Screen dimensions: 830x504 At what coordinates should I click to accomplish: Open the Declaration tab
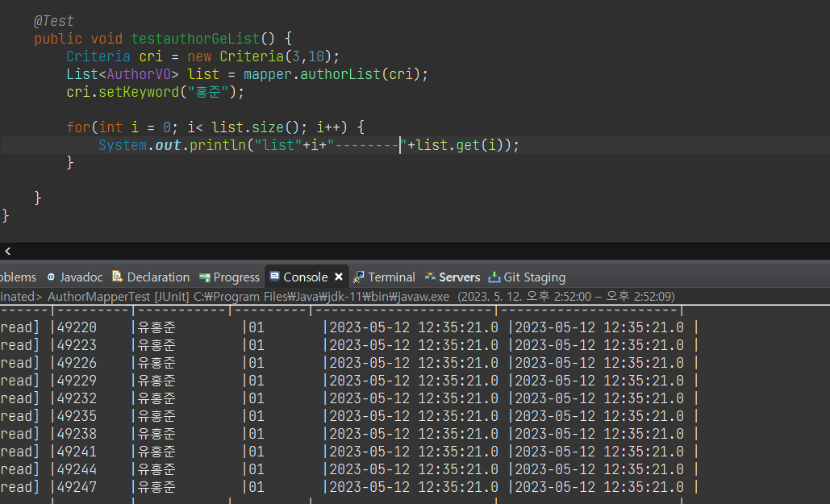pyautogui.click(x=151, y=277)
